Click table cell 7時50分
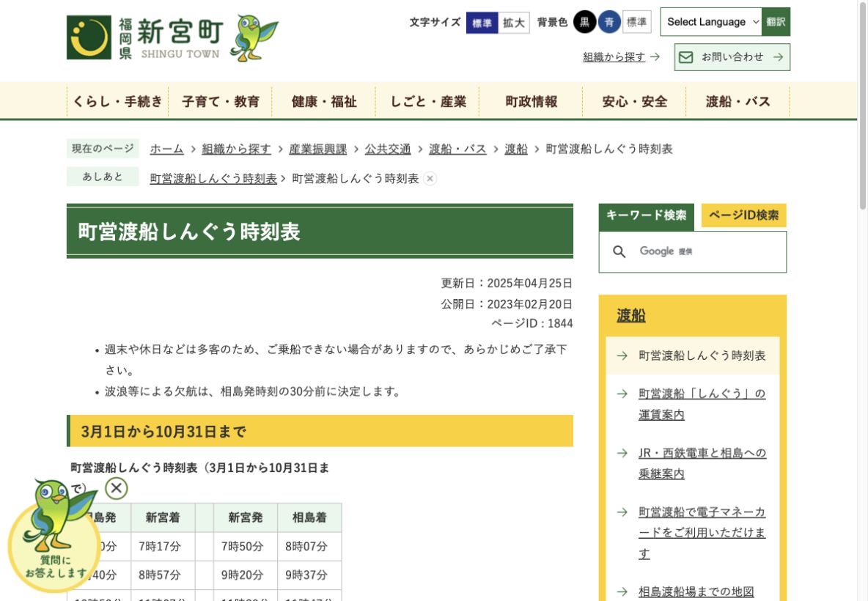 [x=246, y=546]
